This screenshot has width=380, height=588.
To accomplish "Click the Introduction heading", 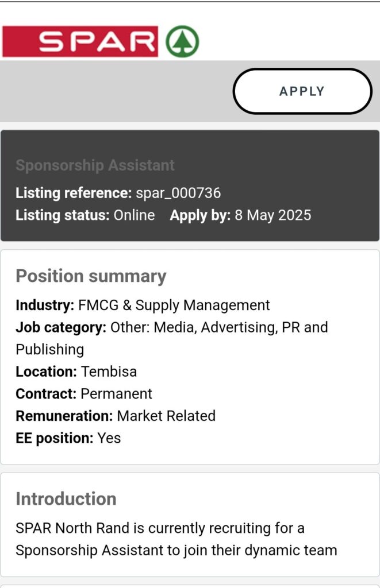I will coord(66,498).
